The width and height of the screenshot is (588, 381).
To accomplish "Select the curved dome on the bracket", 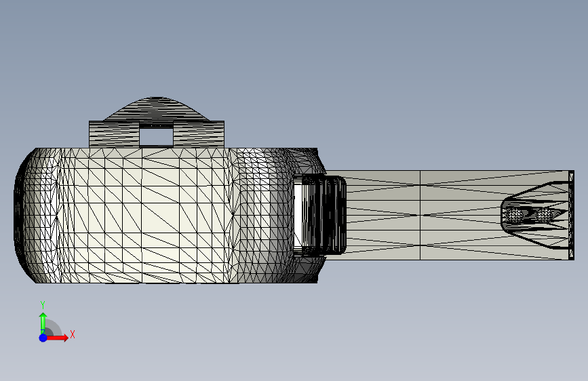I will point(157,109).
